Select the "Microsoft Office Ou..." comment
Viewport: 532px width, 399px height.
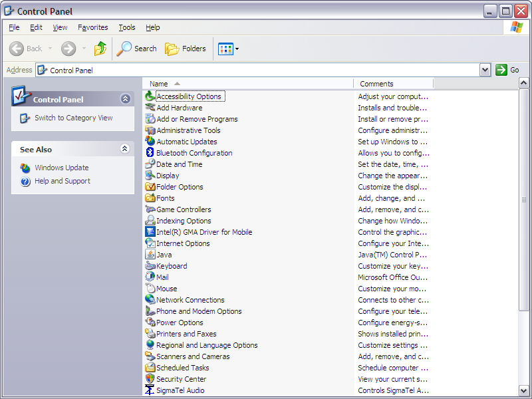tap(392, 277)
